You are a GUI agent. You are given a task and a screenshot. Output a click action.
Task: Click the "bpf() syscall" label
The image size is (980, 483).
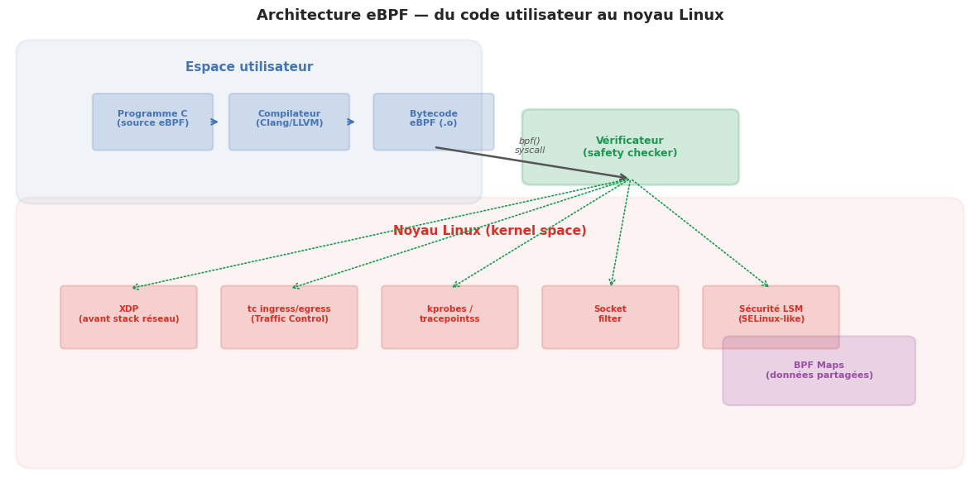coord(530,146)
